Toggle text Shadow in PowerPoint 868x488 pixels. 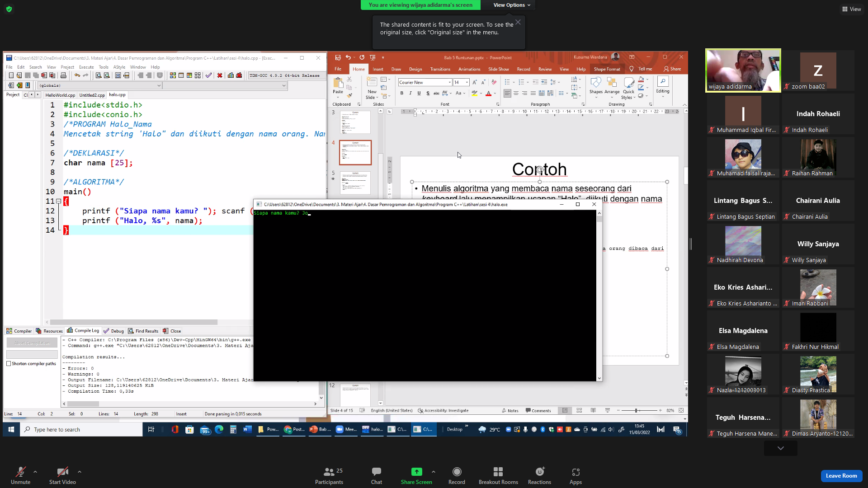pos(428,93)
